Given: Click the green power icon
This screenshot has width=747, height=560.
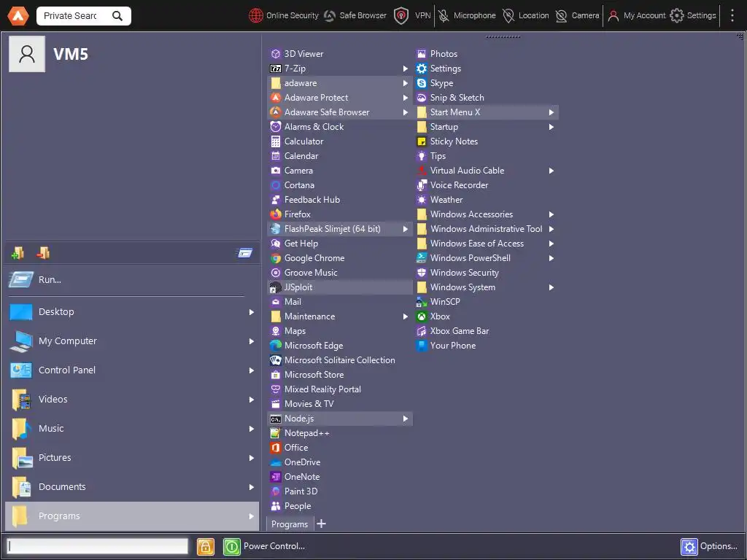Looking at the screenshot, I should click(231, 546).
